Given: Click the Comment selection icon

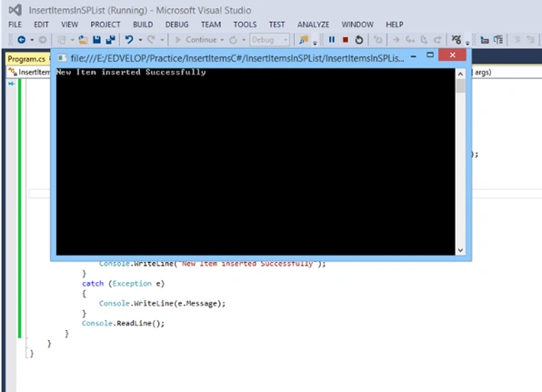Looking at the screenshot, I should [498, 40].
